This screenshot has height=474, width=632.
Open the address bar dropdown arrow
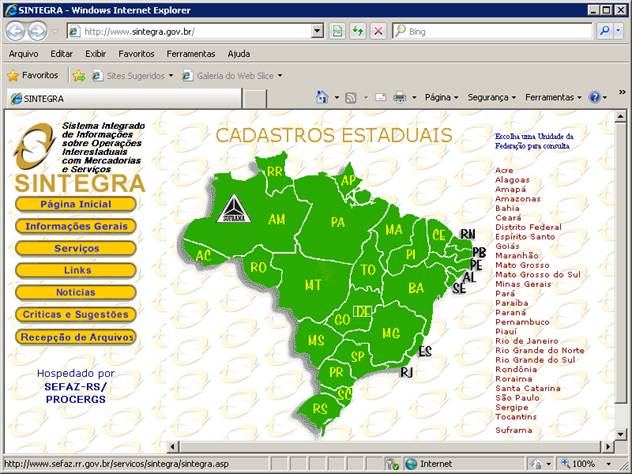click(x=318, y=31)
